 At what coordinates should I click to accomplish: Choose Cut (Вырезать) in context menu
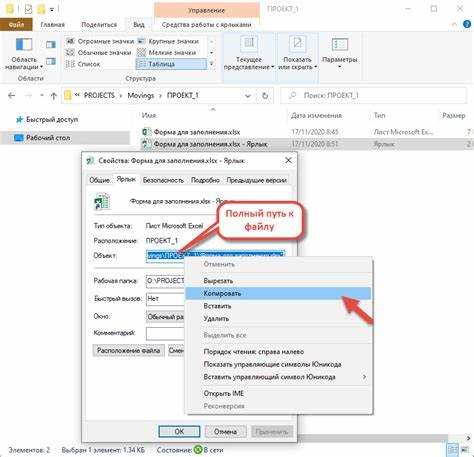[278, 281]
